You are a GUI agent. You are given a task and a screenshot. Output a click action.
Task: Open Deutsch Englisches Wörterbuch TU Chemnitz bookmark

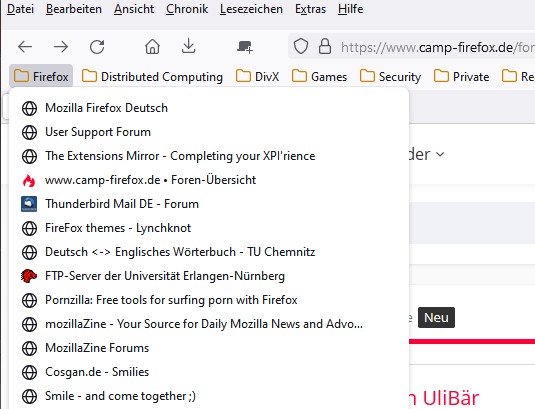pos(209,252)
